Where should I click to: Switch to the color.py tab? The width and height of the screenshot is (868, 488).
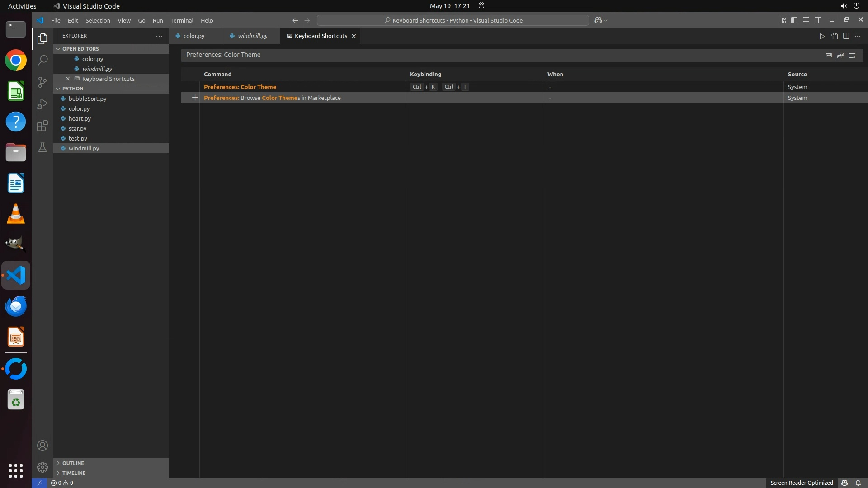194,36
